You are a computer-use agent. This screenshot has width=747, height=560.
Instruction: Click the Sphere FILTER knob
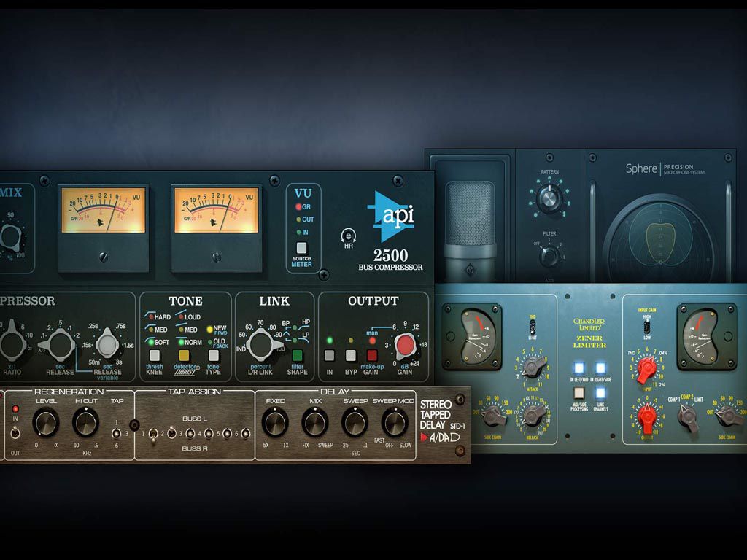coord(549,256)
